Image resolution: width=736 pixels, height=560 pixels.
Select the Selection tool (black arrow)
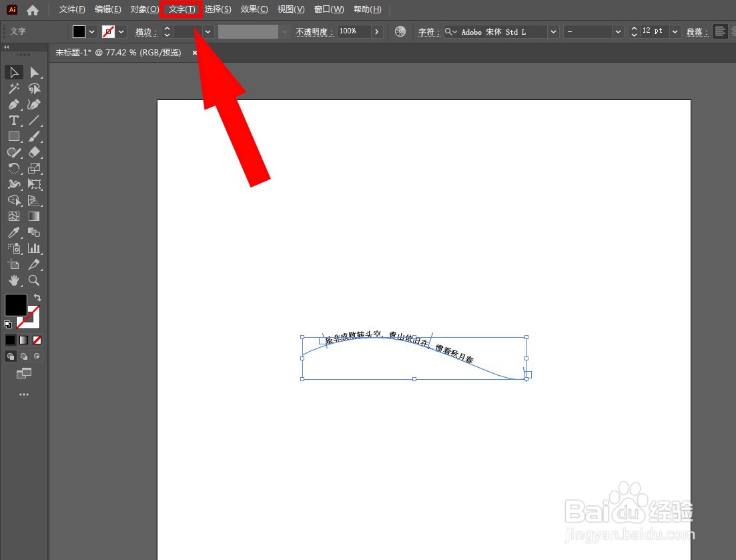13,72
